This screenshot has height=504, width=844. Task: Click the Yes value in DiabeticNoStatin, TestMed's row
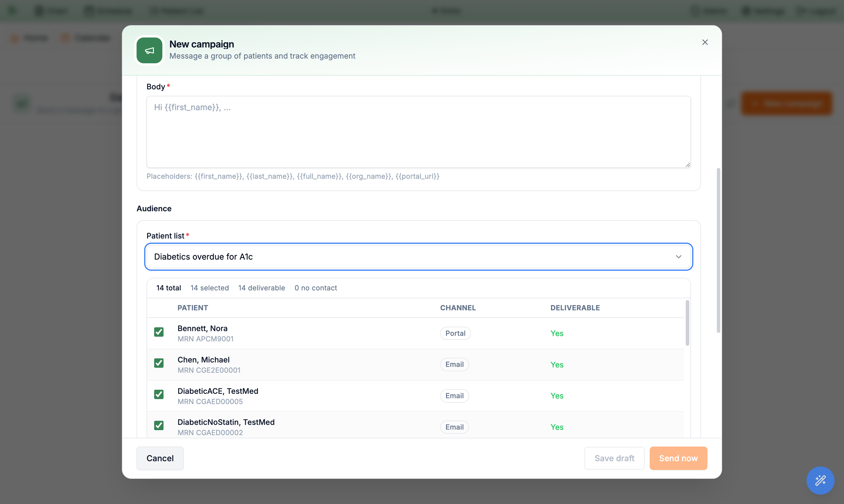(x=557, y=427)
